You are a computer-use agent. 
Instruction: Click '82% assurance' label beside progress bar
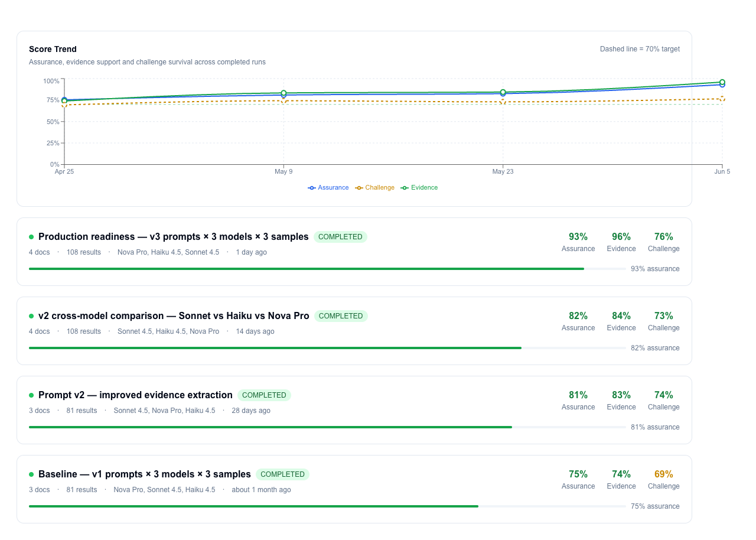(655, 348)
